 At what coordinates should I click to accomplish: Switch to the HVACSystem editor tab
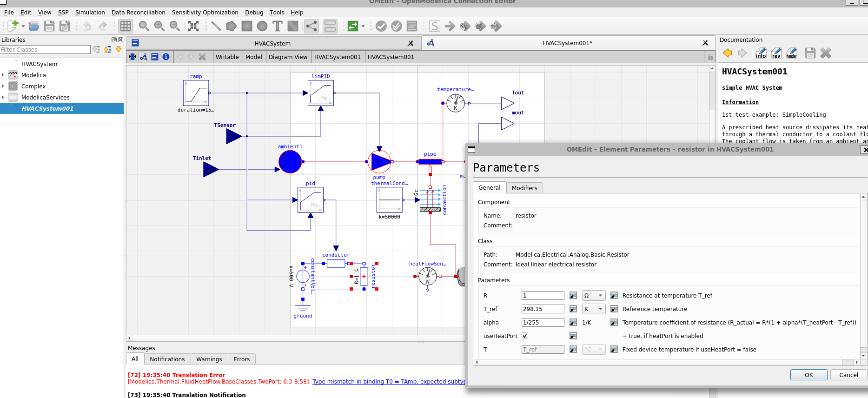tap(272, 43)
